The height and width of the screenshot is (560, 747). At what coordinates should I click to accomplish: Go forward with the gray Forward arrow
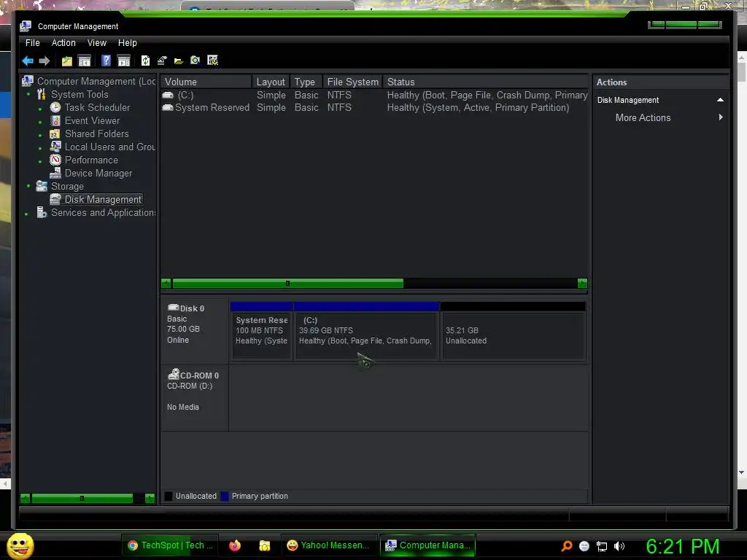coord(44,61)
